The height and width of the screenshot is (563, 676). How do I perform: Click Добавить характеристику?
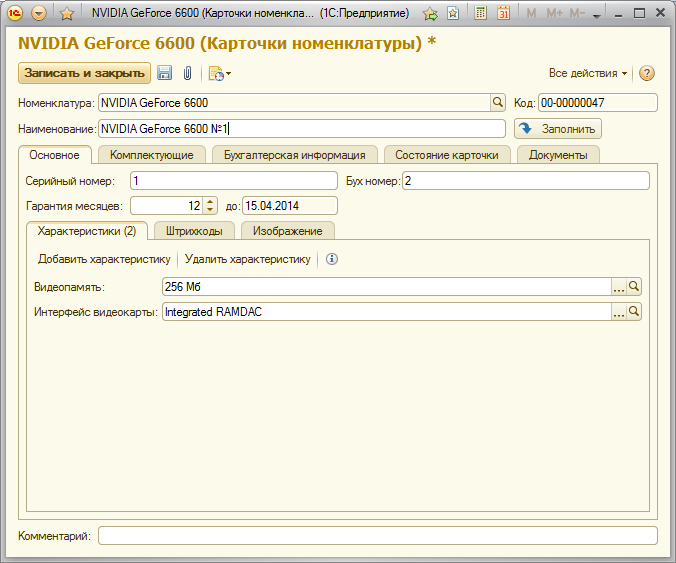pos(104,259)
